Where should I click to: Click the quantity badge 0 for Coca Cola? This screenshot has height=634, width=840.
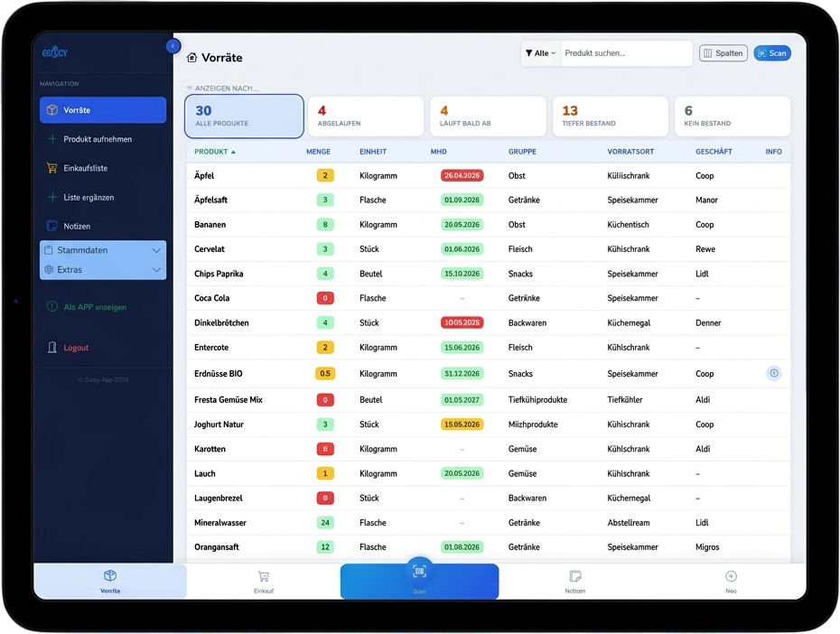pyautogui.click(x=325, y=298)
